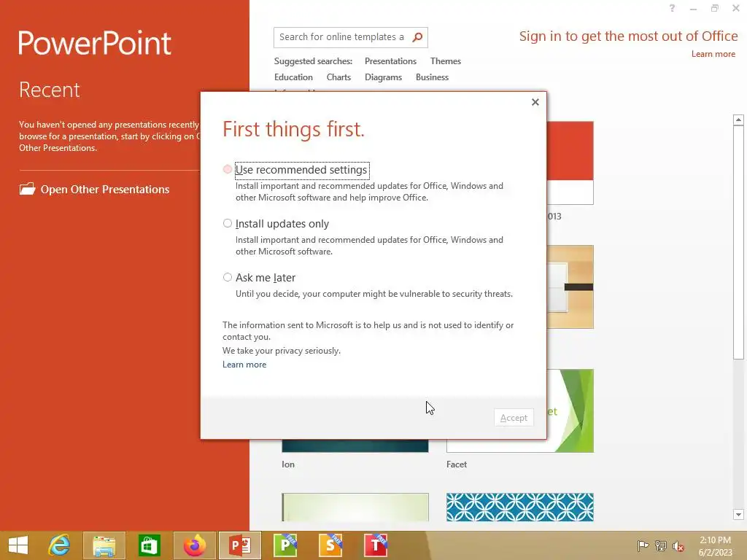Image resolution: width=747 pixels, height=560 pixels.
Task: Open Windows Store from taskbar
Action: (x=149, y=545)
